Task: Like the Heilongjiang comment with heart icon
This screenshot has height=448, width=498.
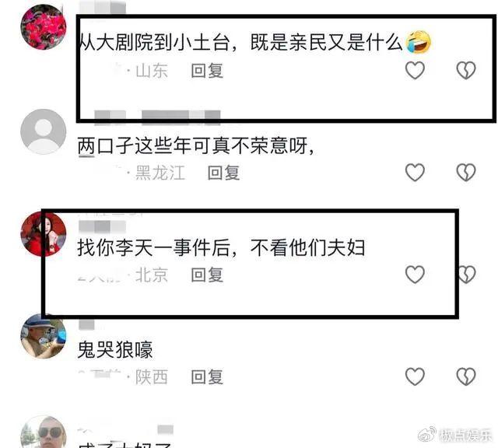Action: click(415, 173)
